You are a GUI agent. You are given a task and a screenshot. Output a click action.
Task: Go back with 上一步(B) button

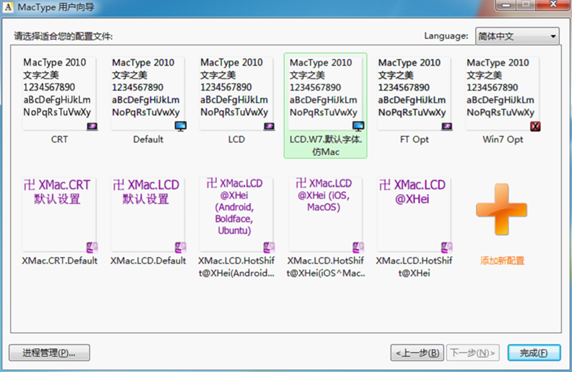coord(417,353)
